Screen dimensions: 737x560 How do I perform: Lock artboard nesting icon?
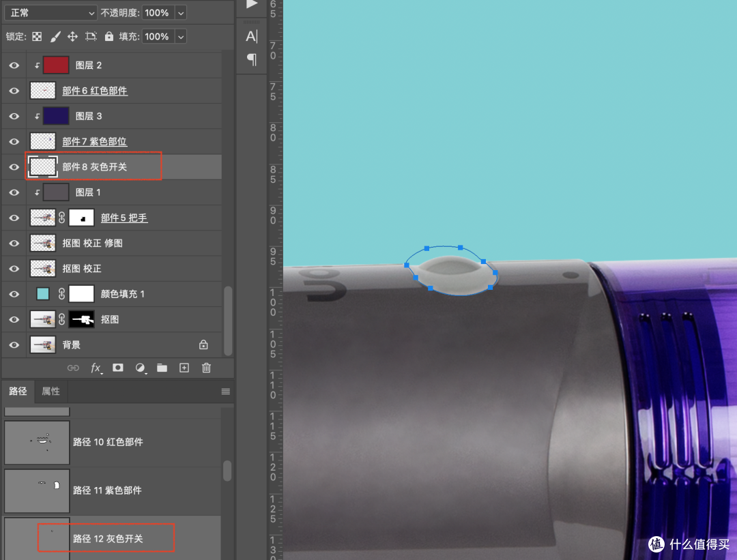click(91, 37)
